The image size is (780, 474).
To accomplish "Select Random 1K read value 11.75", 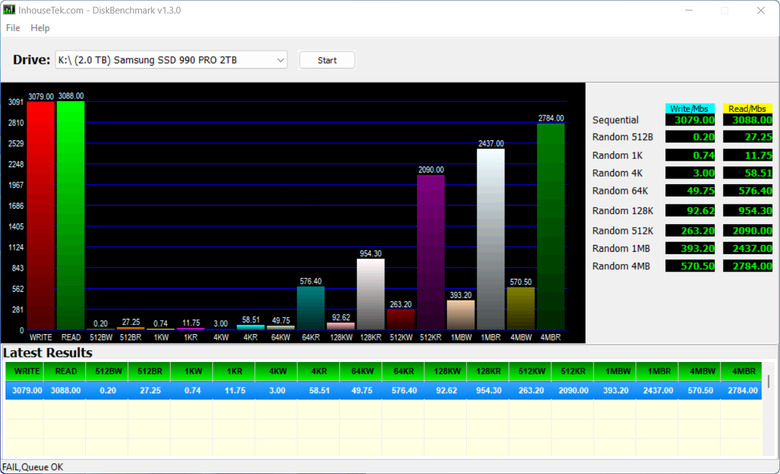I will pyautogui.click(x=748, y=155).
